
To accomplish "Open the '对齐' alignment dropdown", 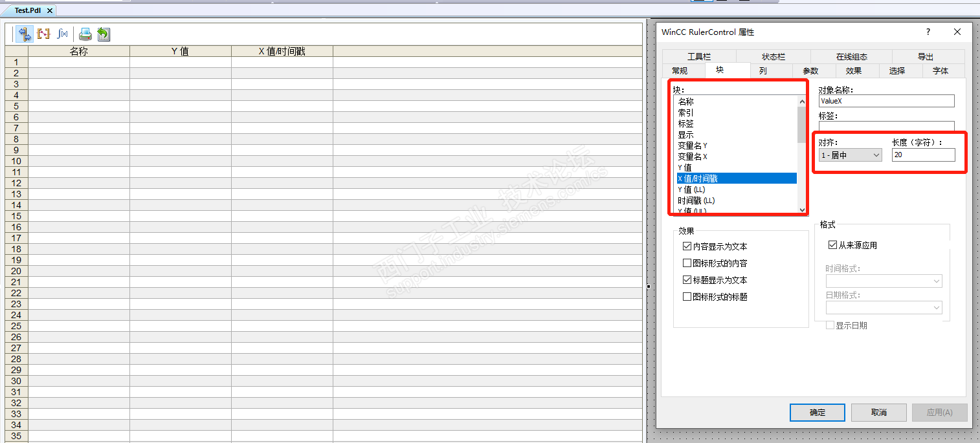I will [850, 155].
